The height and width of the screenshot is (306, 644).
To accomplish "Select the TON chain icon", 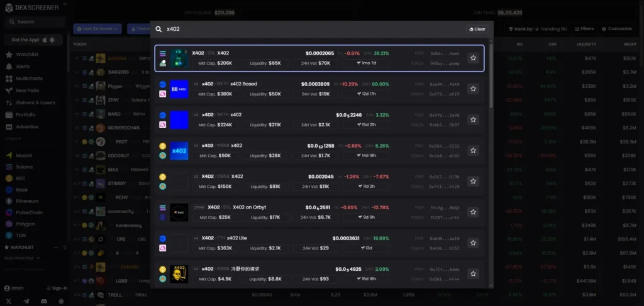I will (9, 236).
